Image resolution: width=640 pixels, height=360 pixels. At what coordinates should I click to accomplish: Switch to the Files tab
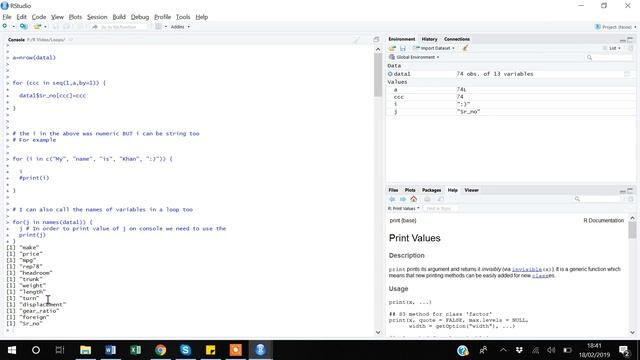393,190
